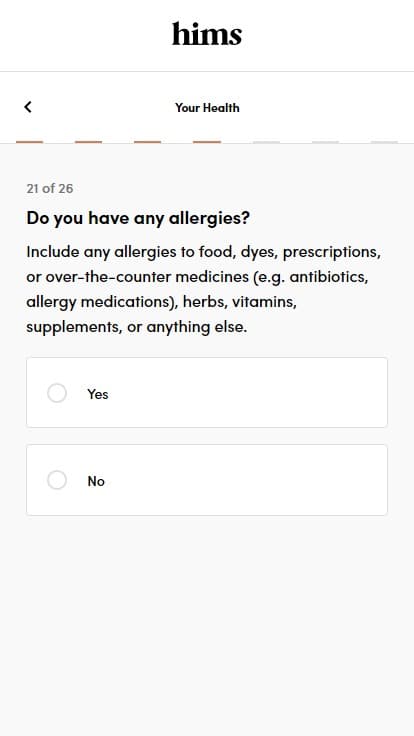Click the third completed progress segment
The height and width of the screenshot is (736, 414).
[148, 142]
